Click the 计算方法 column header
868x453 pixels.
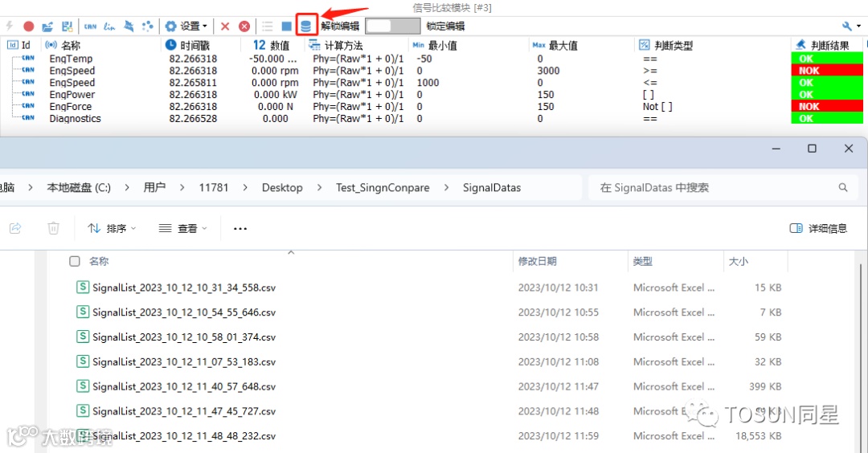(x=336, y=45)
